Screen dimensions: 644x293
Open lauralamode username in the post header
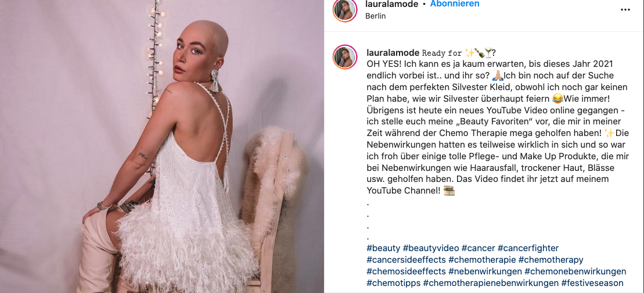(392, 4)
